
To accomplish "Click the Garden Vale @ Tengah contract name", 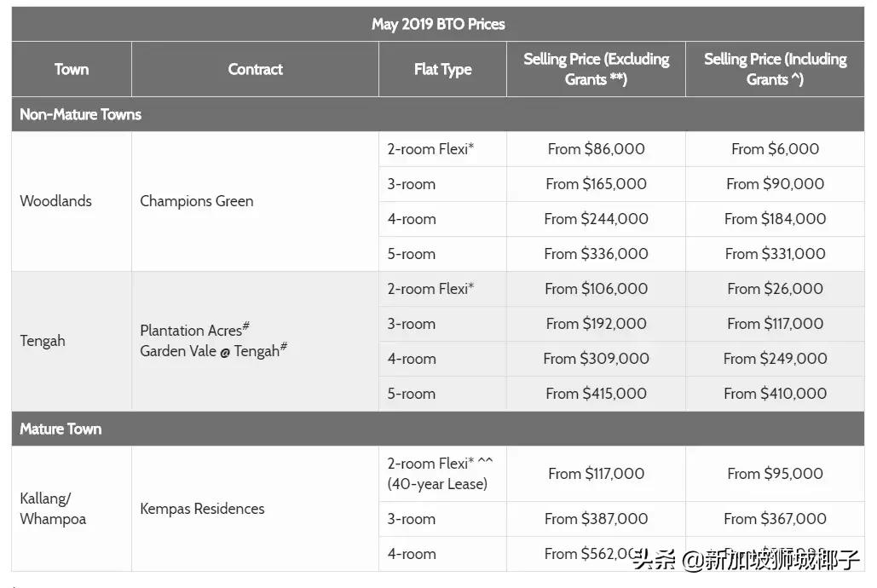I will click(x=211, y=351).
